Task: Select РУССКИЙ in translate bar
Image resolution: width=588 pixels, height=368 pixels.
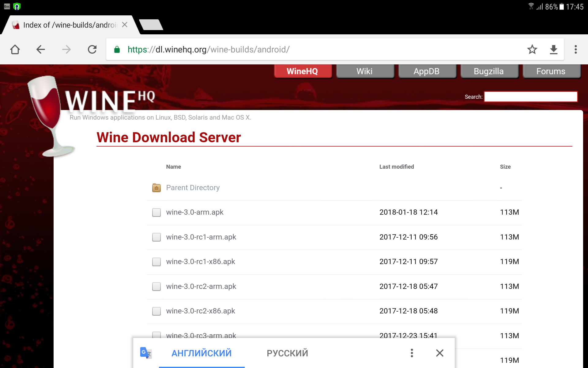Action: click(287, 353)
